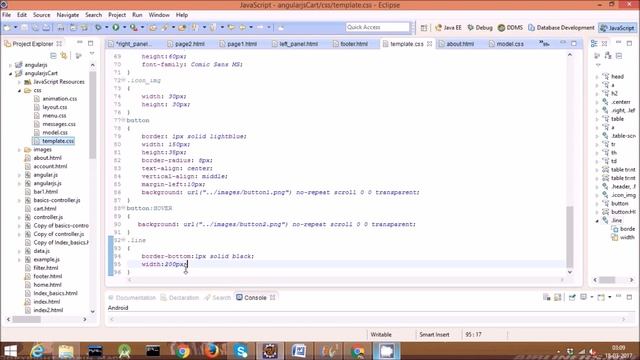Switch to DDMS perspective

pos(510,28)
